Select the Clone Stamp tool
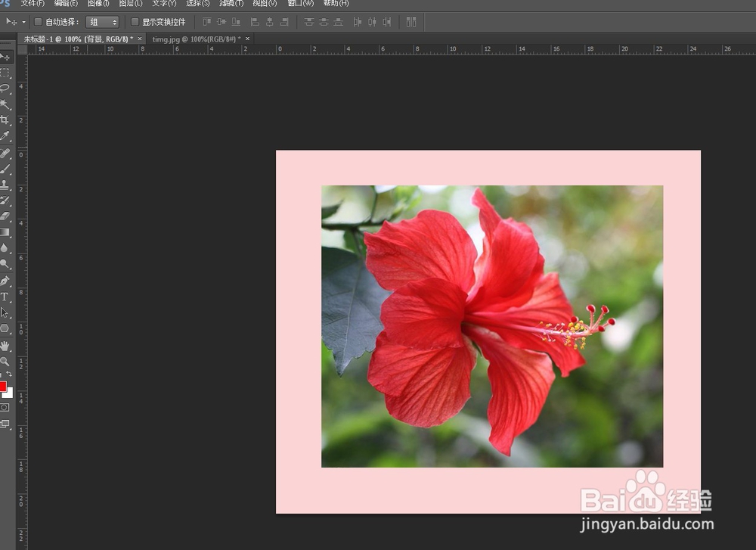Image resolution: width=756 pixels, height=550 pixels. tap(5, 185)
